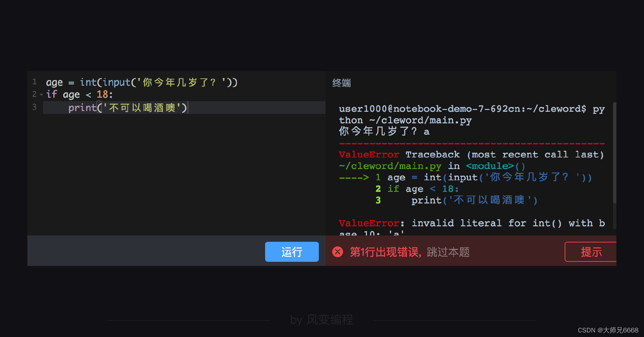This screenshot has height=337, width=644.
Task: Click the 跳过本题 skip link
Action: (x=448, y=252)
